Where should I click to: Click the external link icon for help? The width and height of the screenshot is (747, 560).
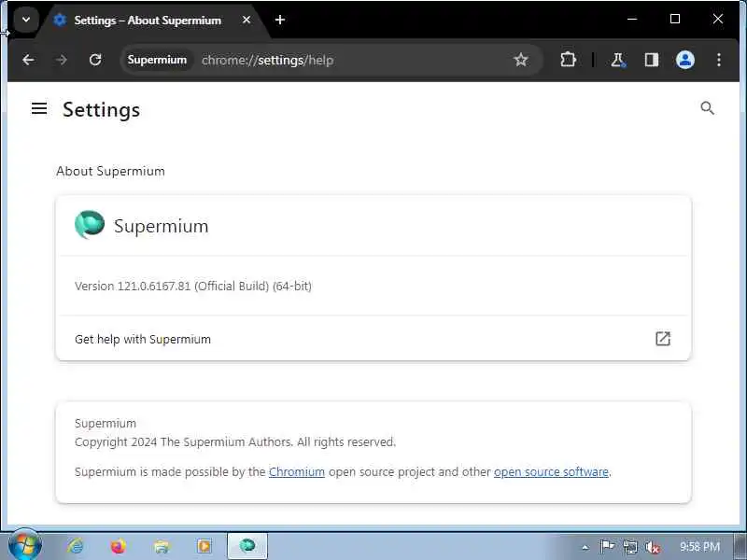[x=663, y=339]
